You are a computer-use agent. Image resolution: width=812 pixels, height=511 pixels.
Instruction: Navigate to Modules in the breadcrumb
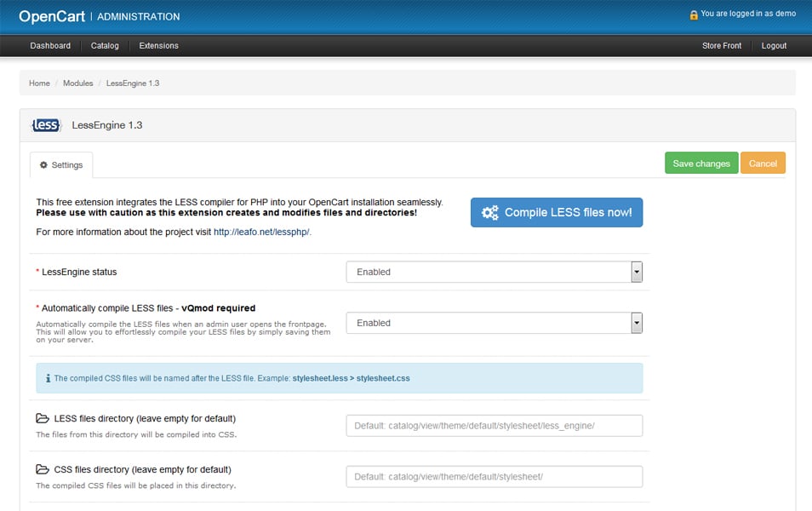(77, 83)
